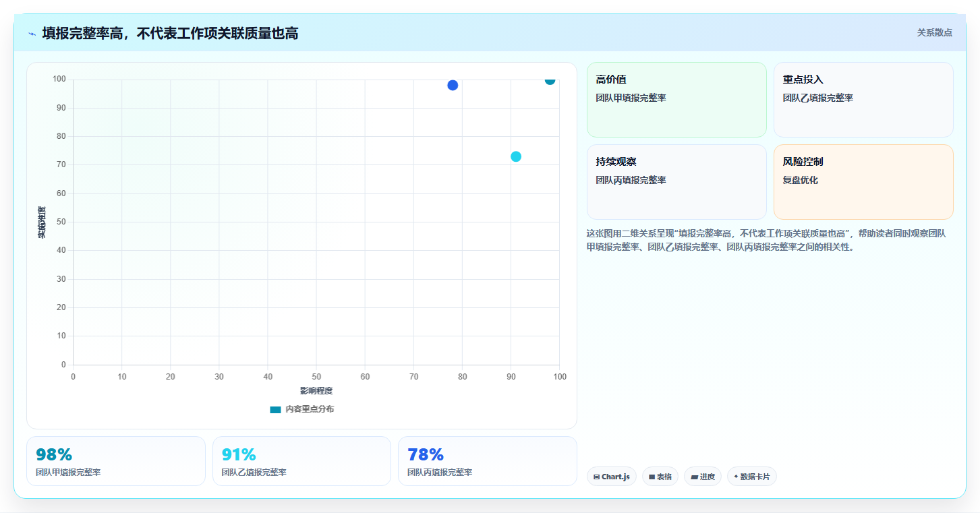Click the 进度 tag
Image resolution: width=980 pixels, height=513 pixels.
tap(703, 477)
